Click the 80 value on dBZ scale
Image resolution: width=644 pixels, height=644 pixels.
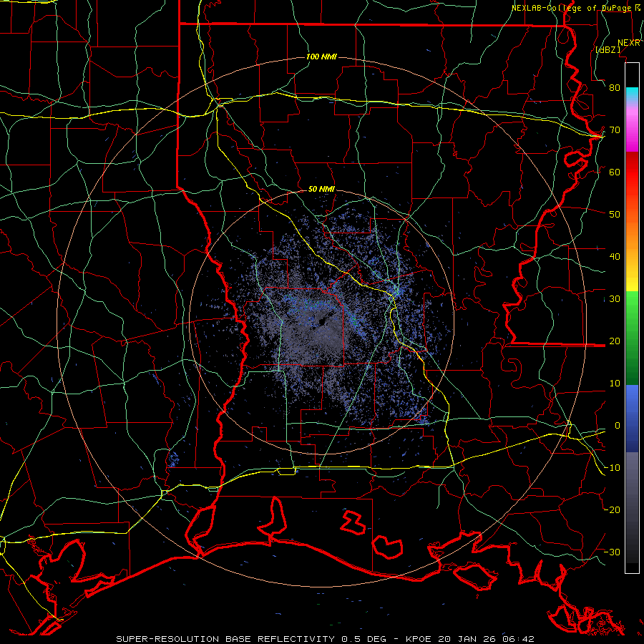click(x=615, y=88)
